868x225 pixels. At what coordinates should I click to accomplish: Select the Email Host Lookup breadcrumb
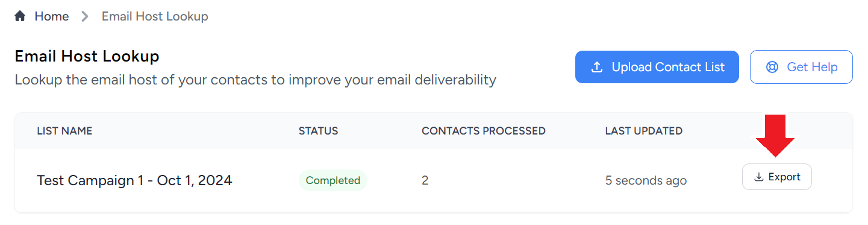click(x=155, y=16)
